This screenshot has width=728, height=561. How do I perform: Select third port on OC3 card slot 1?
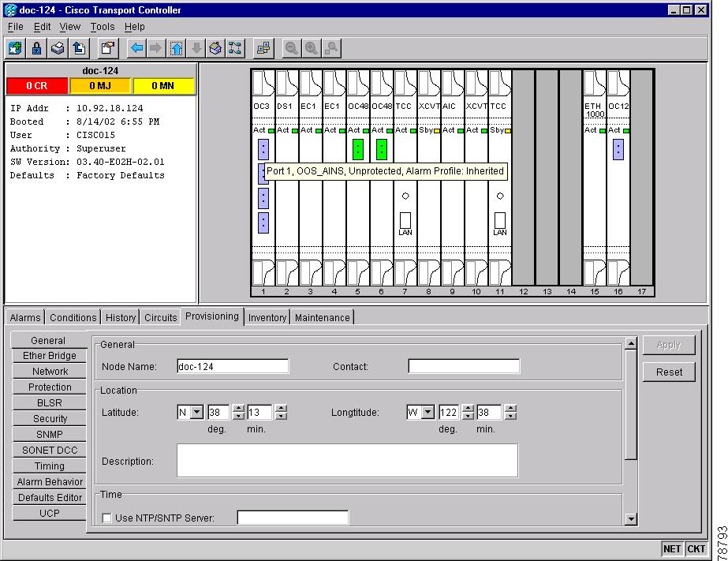[263, 198]
